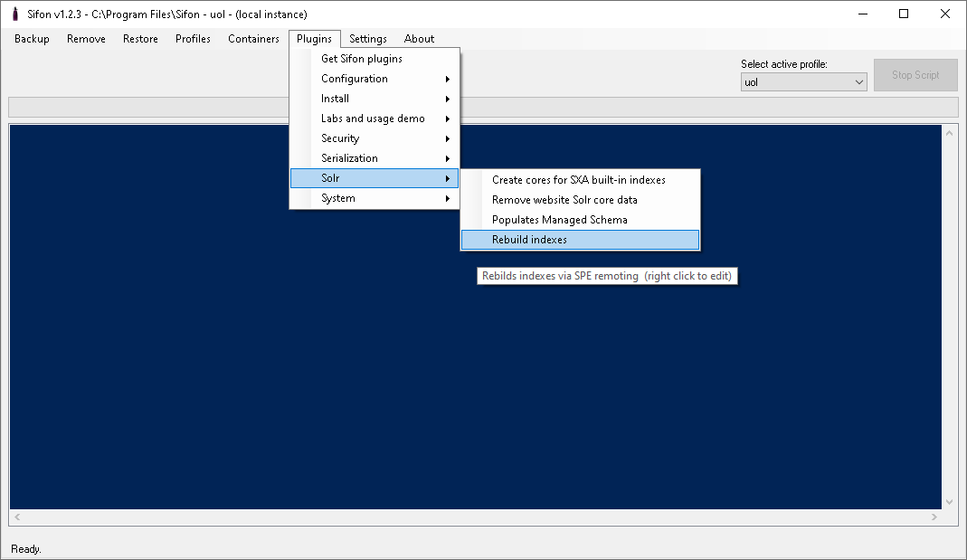The image size is (967, 560).
Task: Open the Restore menu
Action: pyautogui.click(x=140, y=39)
